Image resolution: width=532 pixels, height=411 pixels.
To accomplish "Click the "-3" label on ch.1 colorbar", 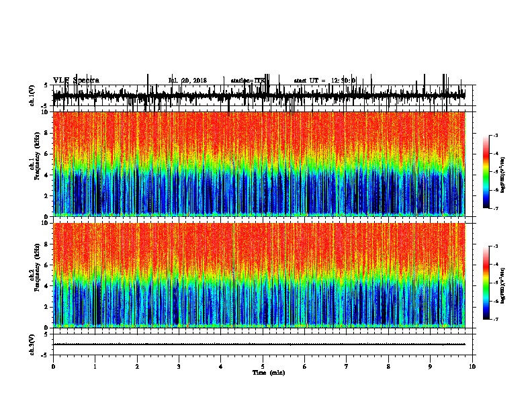I will point(496,135).
